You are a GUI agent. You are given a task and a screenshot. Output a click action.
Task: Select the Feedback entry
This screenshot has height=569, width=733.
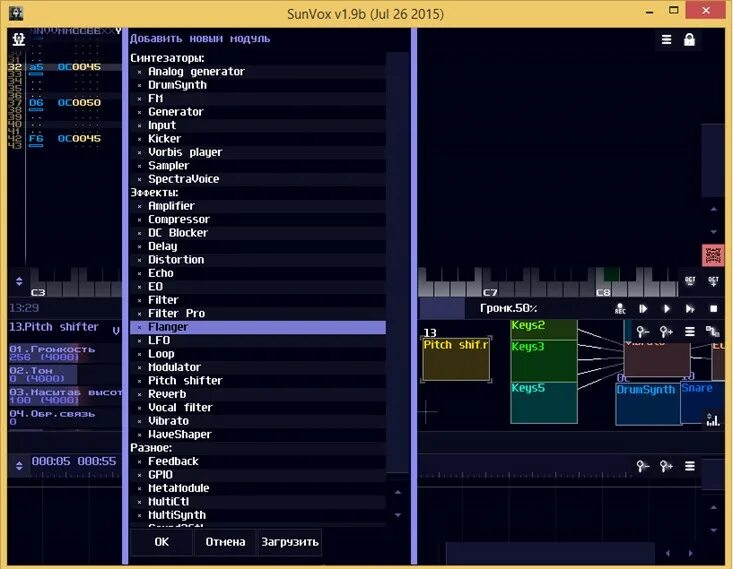click(x=258, y=461)
